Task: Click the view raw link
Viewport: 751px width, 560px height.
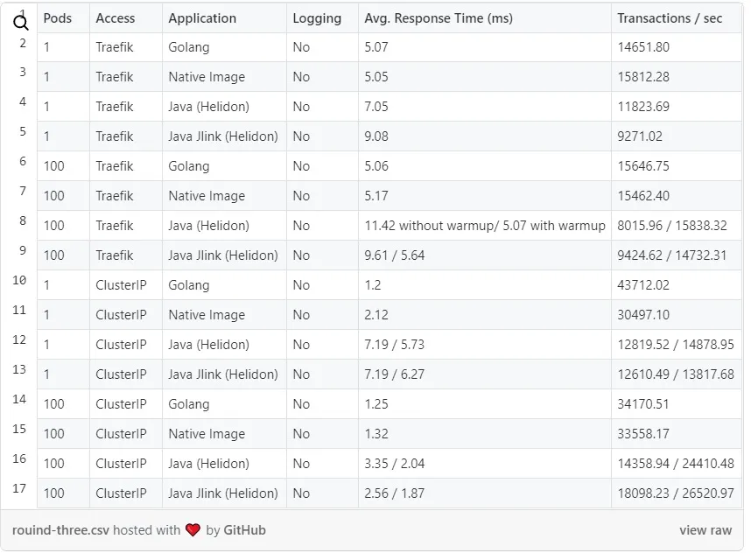Action: (x=705, y=530)
